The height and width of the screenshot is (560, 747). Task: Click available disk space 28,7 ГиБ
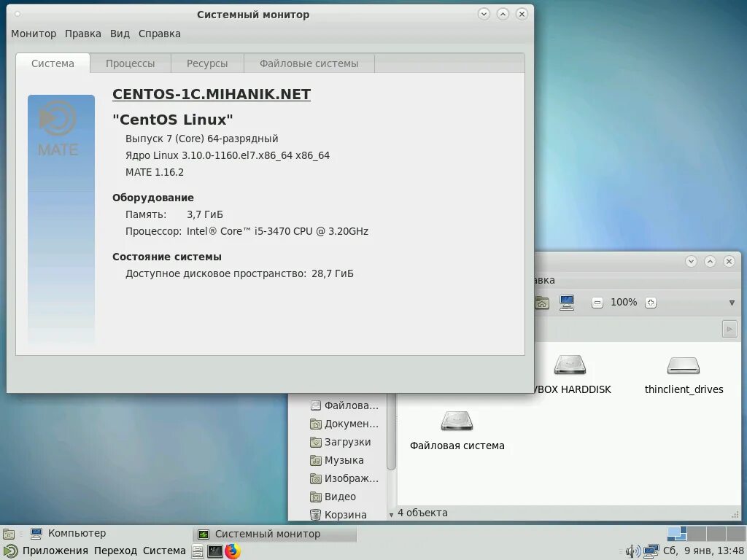[333, 273]
